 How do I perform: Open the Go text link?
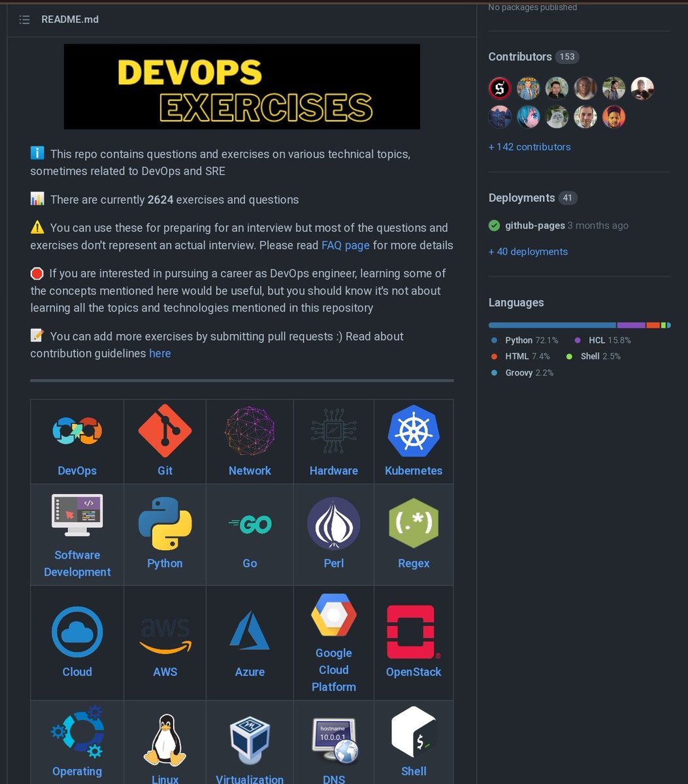250,563
